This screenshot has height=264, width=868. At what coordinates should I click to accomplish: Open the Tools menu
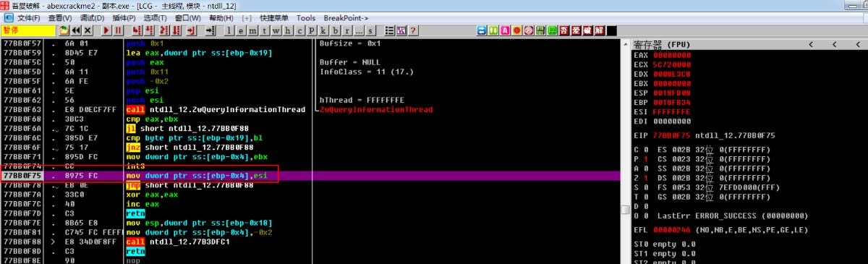click(x=306, y=17)
